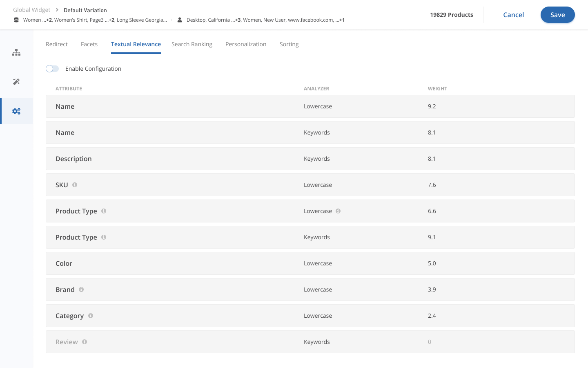Image resolution: width=588 pixels, height=368 pixels.
Task: Click Keywords analyzer in Review row
Action: pyautogui.click(x=317, y=342)
